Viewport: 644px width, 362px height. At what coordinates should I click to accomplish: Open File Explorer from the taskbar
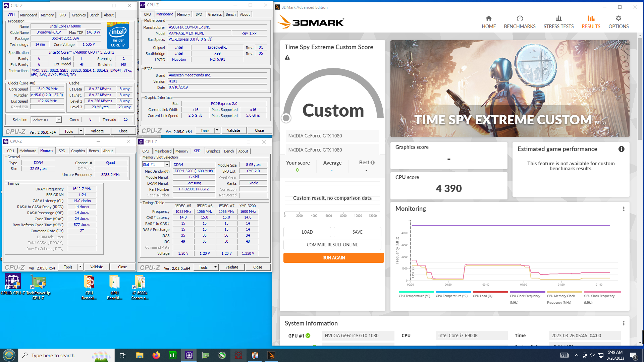click(x=140, y=355)
